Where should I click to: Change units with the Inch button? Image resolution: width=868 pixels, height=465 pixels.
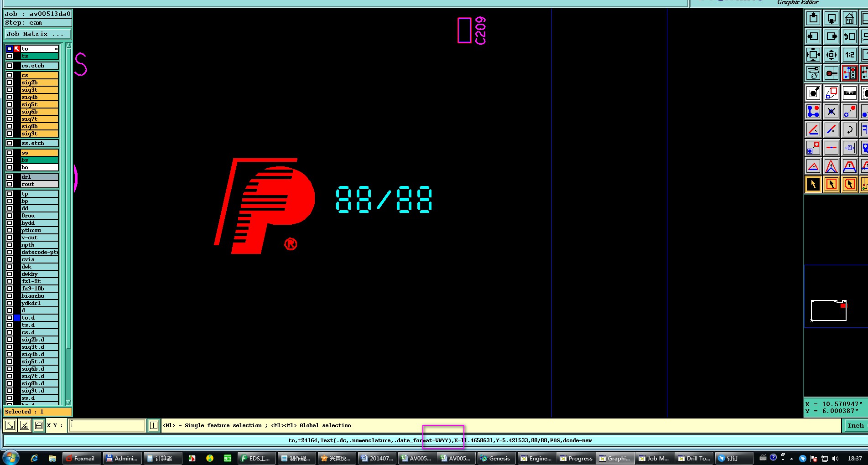tap(855, 426)
